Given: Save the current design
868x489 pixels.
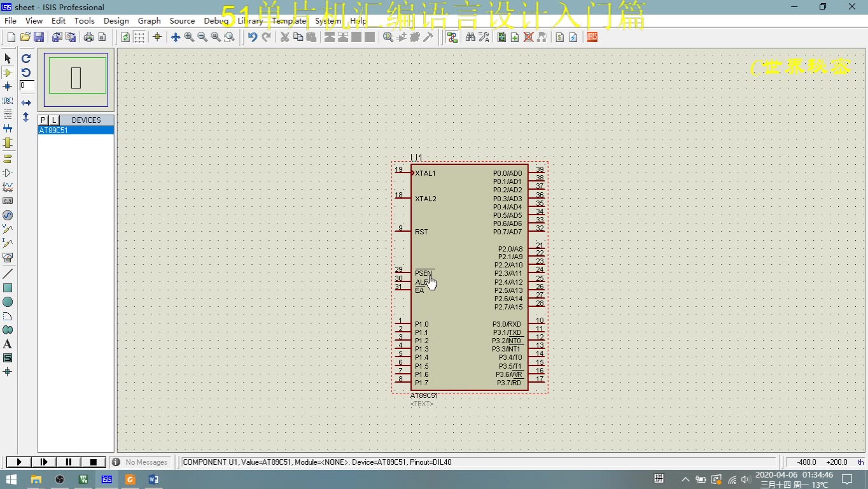Looking at the screenshot, I should coord(39,38).
